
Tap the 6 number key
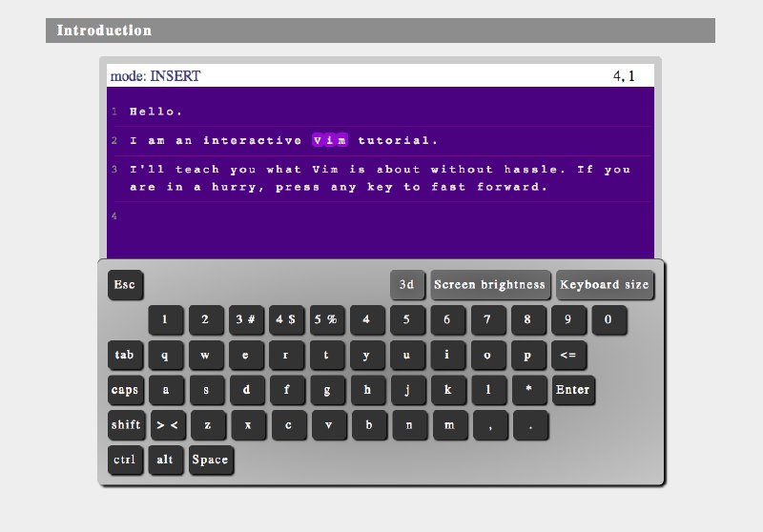coord(447,319)
